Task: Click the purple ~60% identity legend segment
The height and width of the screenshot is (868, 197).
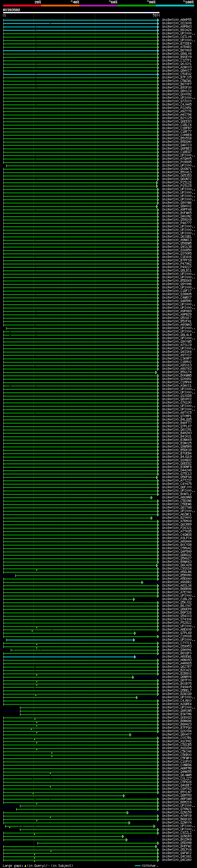Action: point(99,6)
